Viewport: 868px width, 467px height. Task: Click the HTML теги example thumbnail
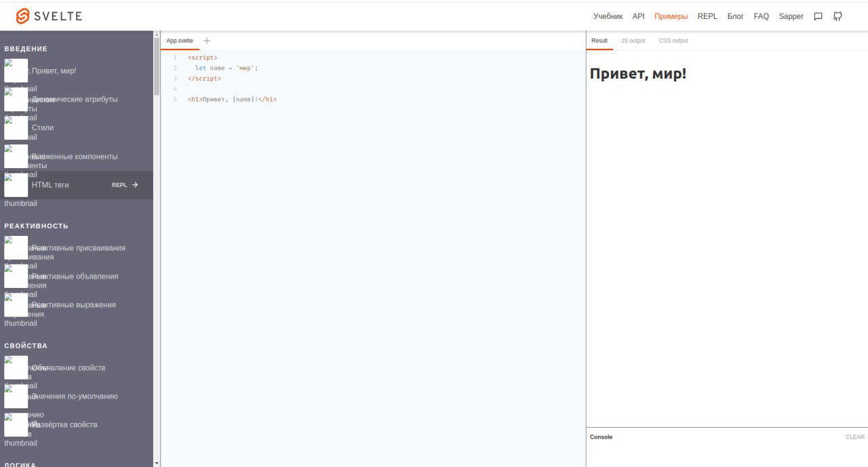16,184
